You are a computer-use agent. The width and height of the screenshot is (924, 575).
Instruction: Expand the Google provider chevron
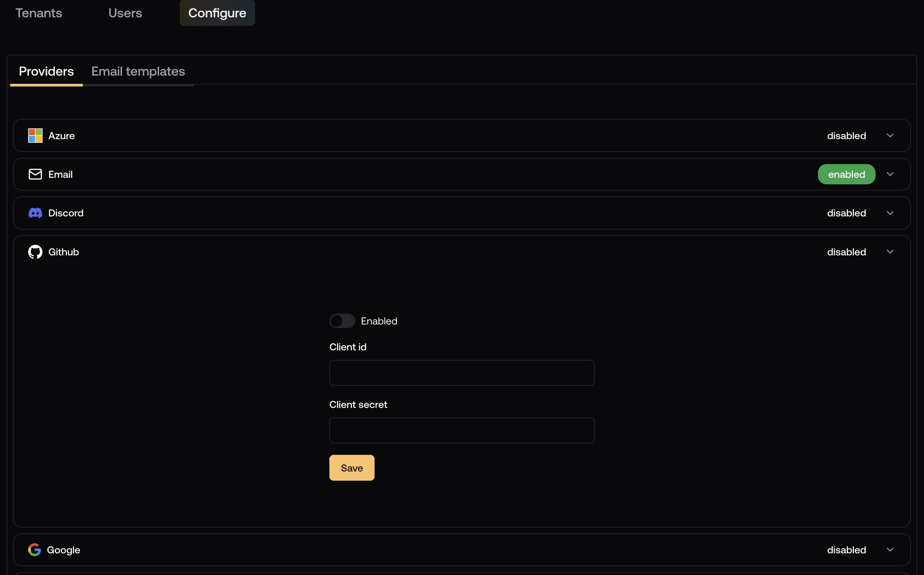pyautogui.click(x=890, y=550)
